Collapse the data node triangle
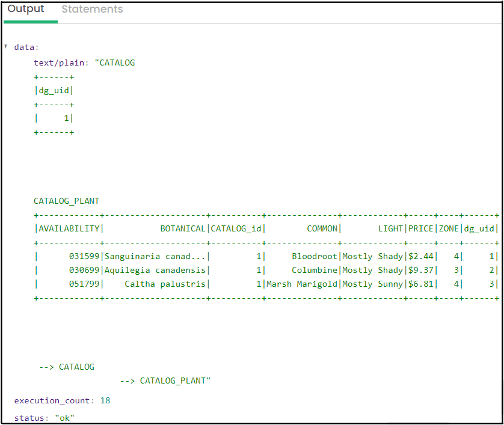504x425 pixels. tap(6, 47)
